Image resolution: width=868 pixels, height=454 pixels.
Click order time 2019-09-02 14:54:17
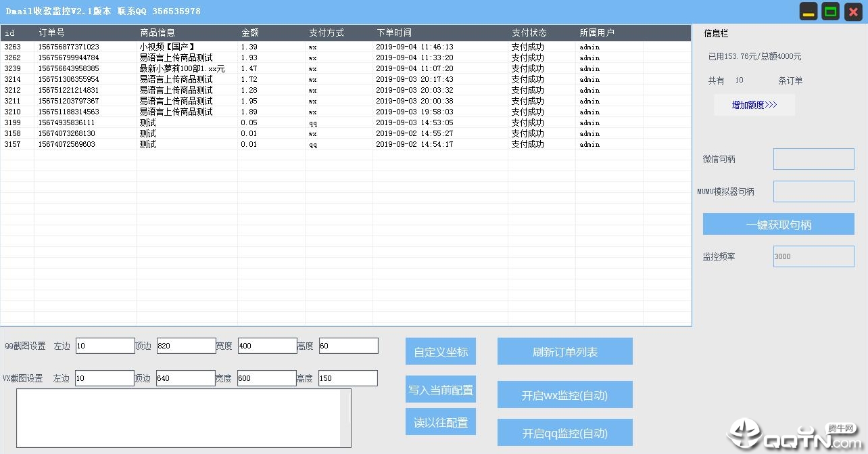point(414,144)
